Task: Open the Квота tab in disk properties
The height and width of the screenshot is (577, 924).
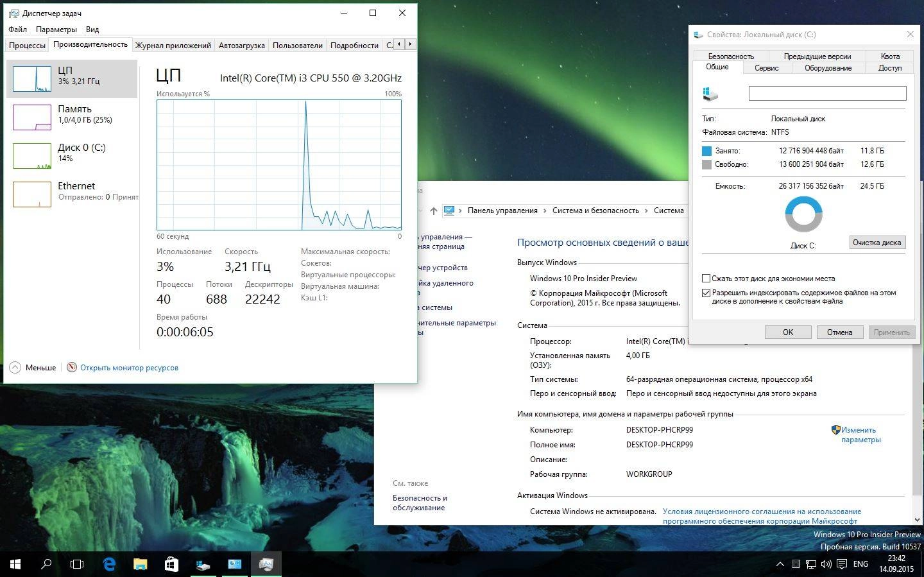Action: point(890,56)
